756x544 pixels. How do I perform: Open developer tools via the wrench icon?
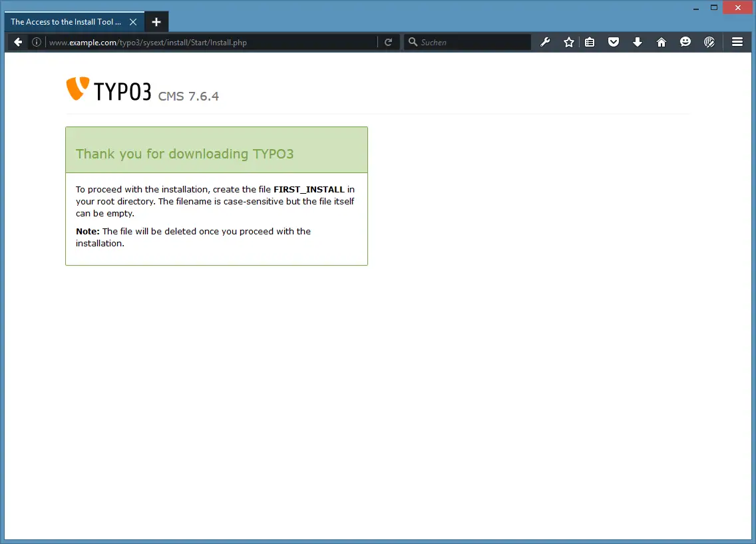pyautogui.click(x=545, y=43)
